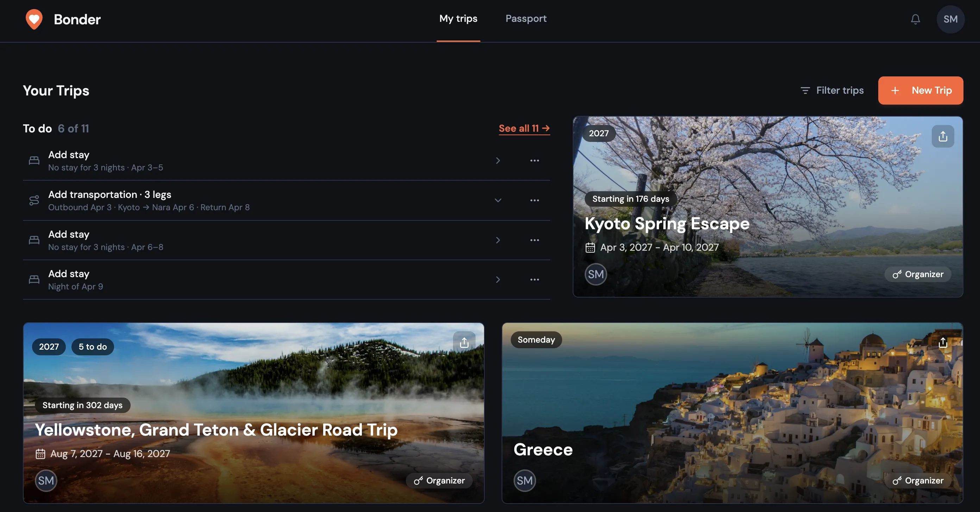The height and width of the screenshot is (512, 980).
Task: Open more options for Add transportation
Action: tap(534, 200)
